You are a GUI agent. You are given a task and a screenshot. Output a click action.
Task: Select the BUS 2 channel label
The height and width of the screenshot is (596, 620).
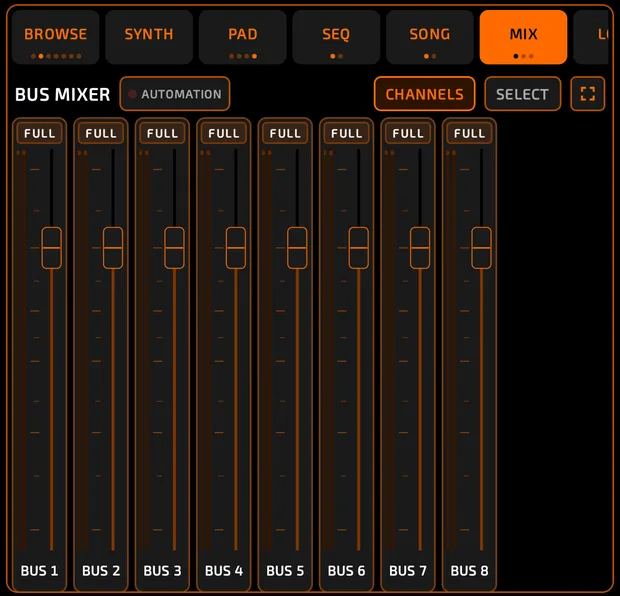point(101,571)
